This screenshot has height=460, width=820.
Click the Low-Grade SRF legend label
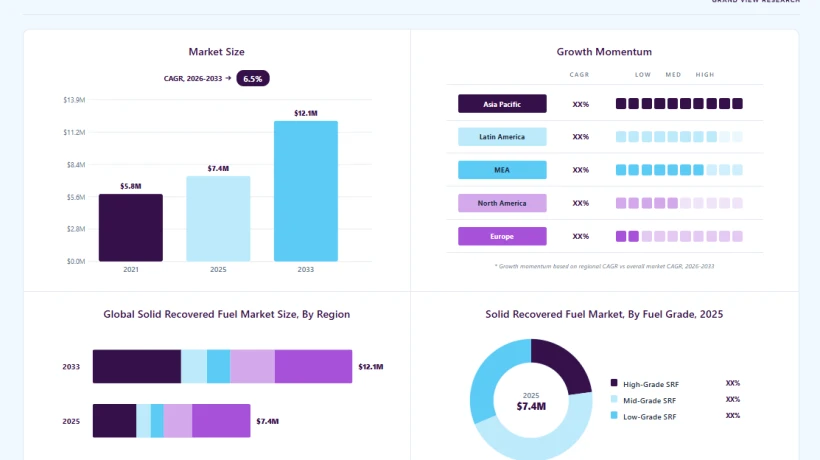click(650, 417)
